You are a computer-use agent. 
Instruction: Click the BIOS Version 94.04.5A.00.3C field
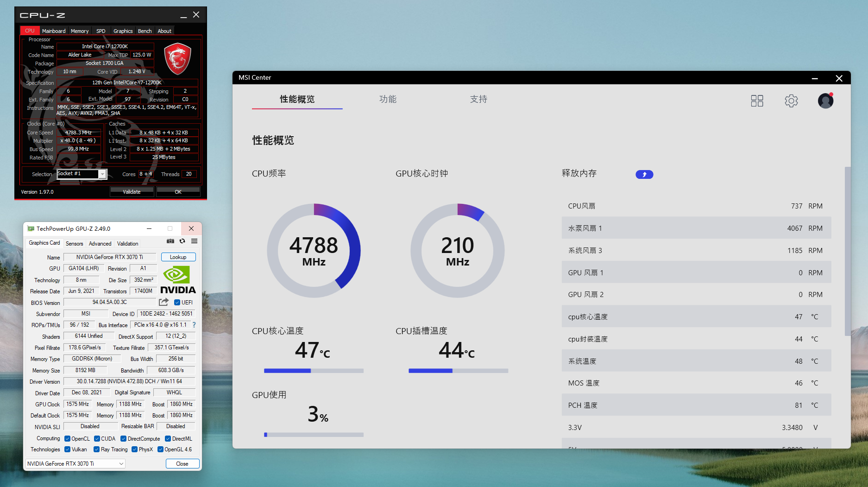click(x=110, y=302)
